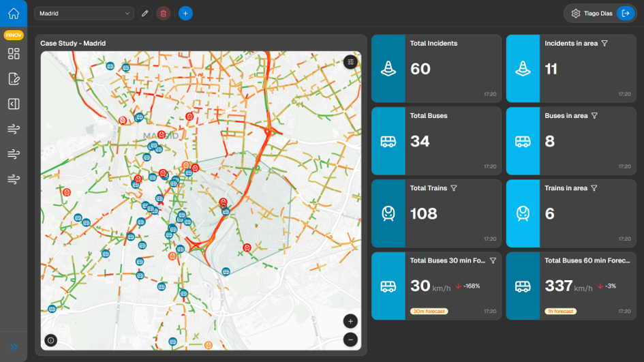This screenshot has height=362, width=644.
Task: Edit the Madrid dashboard with pencil icon
Action: (x=145, y=14)
